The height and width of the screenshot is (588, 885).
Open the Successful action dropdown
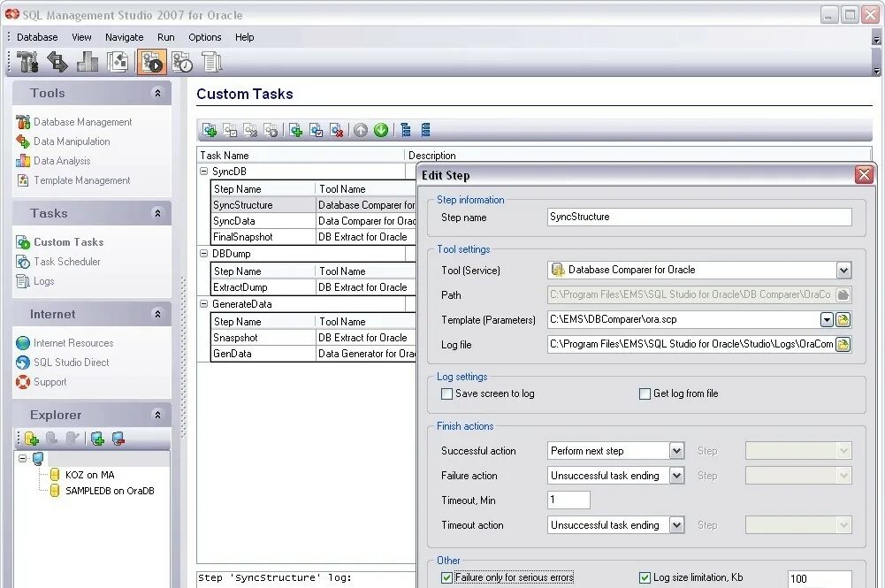click(x=676, y=451)
